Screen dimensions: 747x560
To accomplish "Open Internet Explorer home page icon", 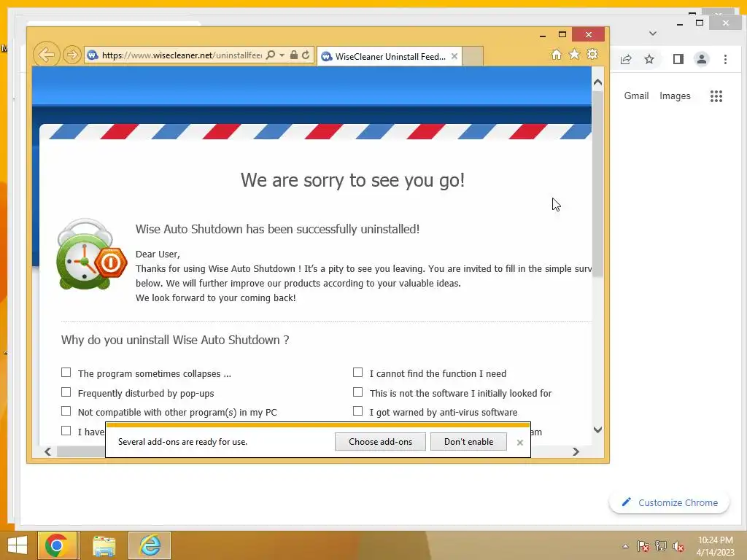I will click(557, 54).
